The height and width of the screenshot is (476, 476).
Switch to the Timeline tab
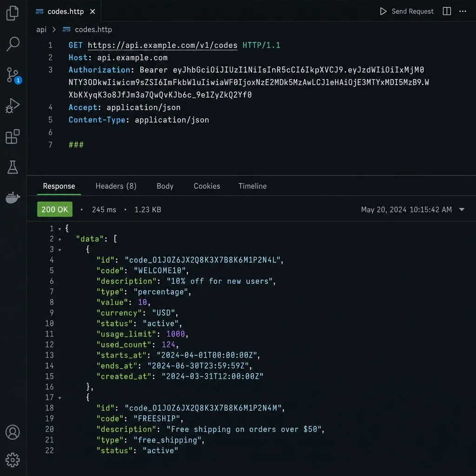252,186
